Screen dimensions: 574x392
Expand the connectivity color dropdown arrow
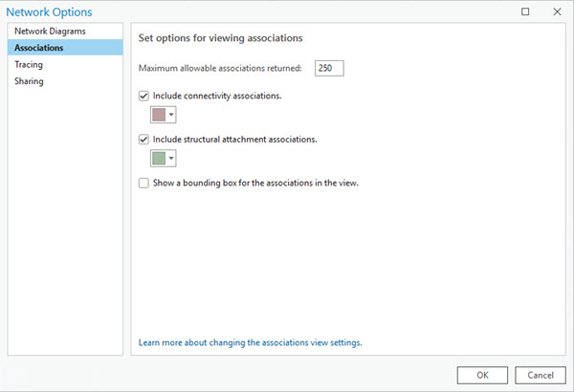(171, 116)
